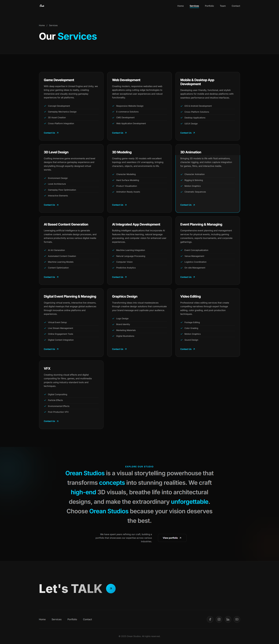Viewport: 279px width, 644px height.
Task: Open the YouTube icon in footer
Action: pos(237,619)
